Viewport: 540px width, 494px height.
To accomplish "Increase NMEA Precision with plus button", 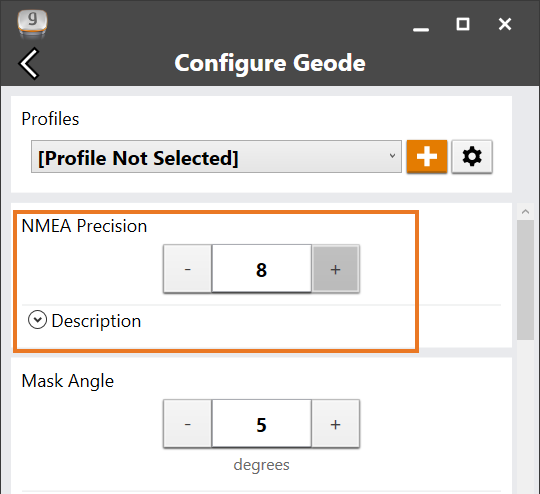I will [x=336, y=269].
